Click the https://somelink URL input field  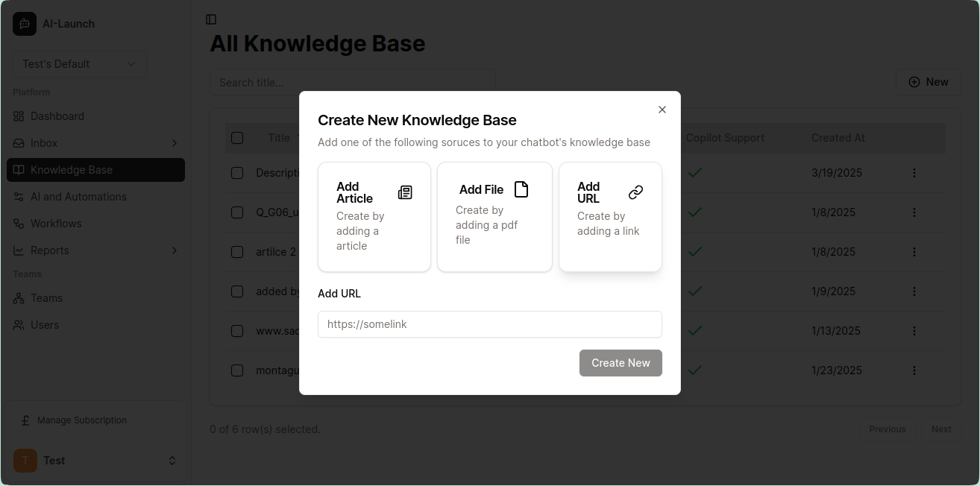click(490, 324)
